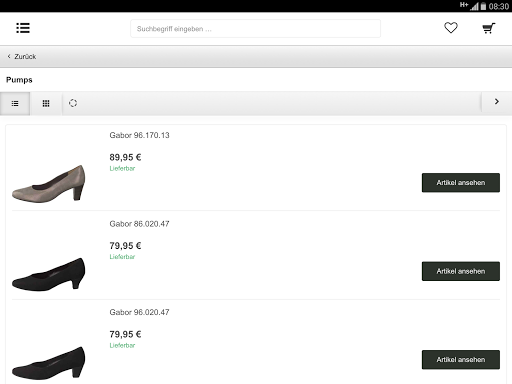Screen dimensions: 512x384
Task: Open the wishlist heart icon
Action: click(451, 28)
